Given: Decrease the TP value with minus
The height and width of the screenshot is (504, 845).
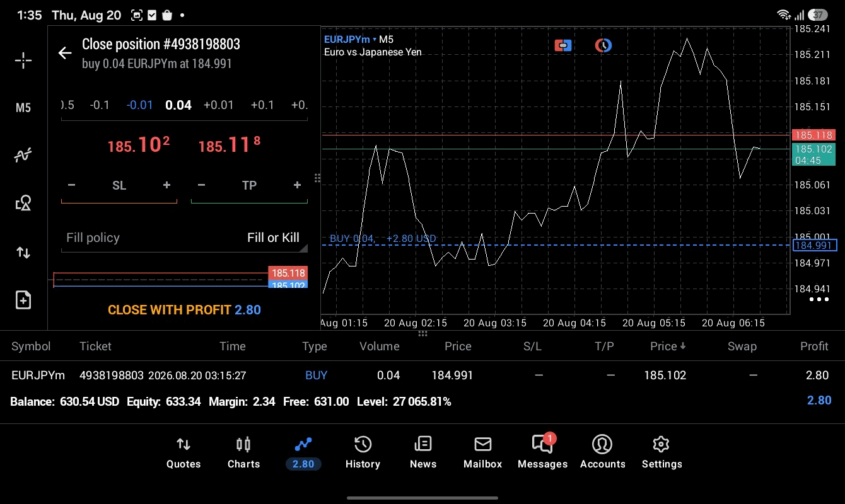Looking at the screenshot, I should tap(201, 185).
